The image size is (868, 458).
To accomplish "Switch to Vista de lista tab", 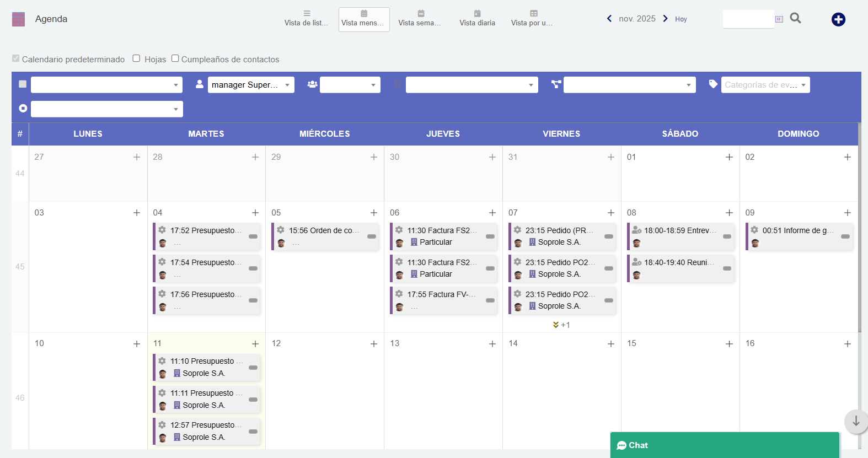I will tap(307, 19).
